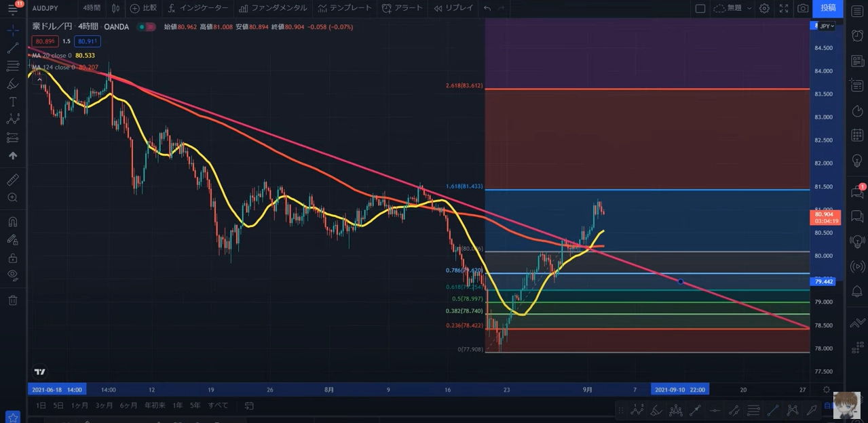Screen dimensions: 868x423
Task: Open time axis settings gear
Action: (826, 389)
